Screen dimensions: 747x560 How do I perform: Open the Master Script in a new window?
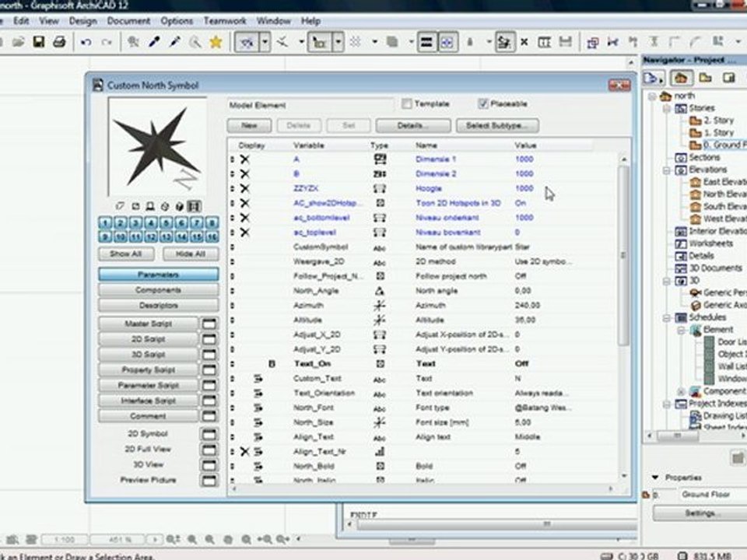(x=209, y=324)
